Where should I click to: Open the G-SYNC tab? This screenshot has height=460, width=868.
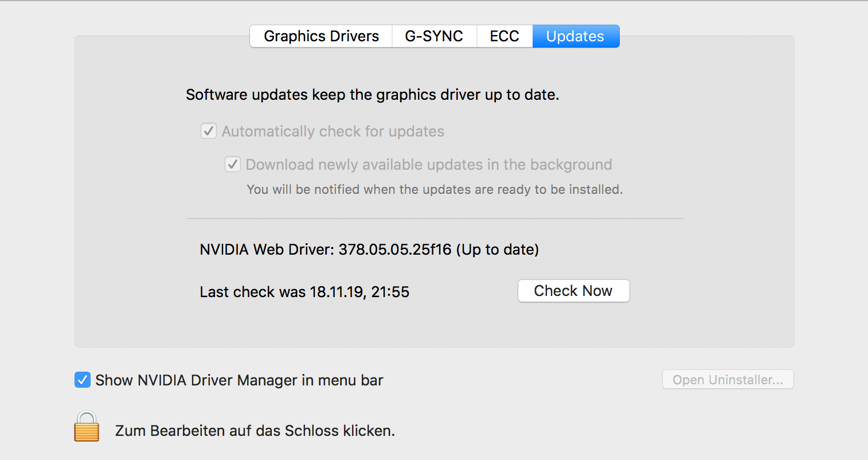(434, 36)
